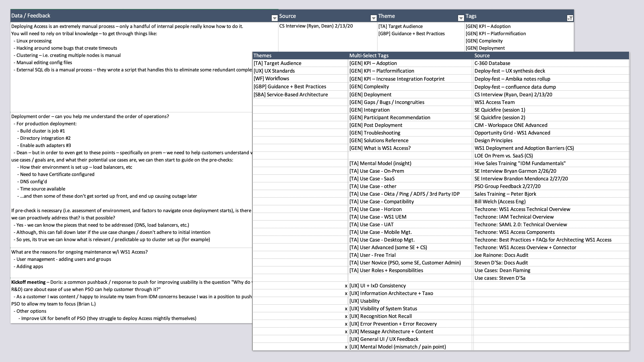The width and height of the screenshot is (644, 362).
Task: Click the active filter icon on Tags
Action: pos(570,18)
